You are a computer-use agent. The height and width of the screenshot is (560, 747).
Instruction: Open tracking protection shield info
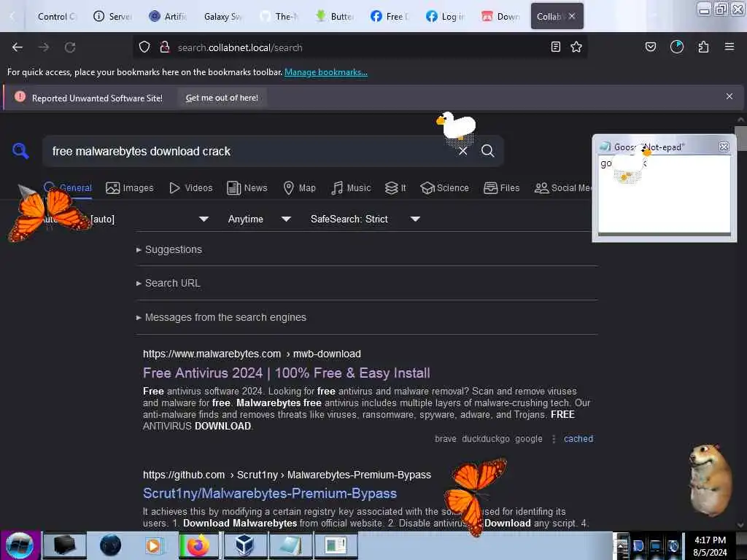click(144, 47)
